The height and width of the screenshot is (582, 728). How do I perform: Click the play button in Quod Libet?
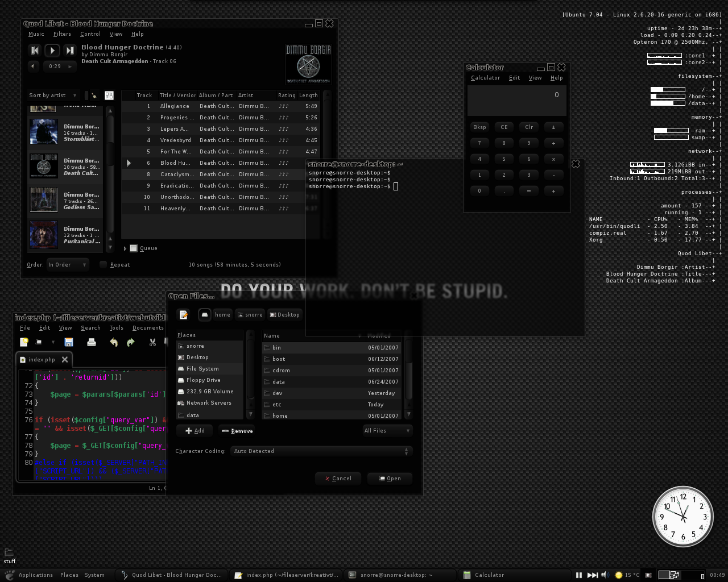[52, 51]
